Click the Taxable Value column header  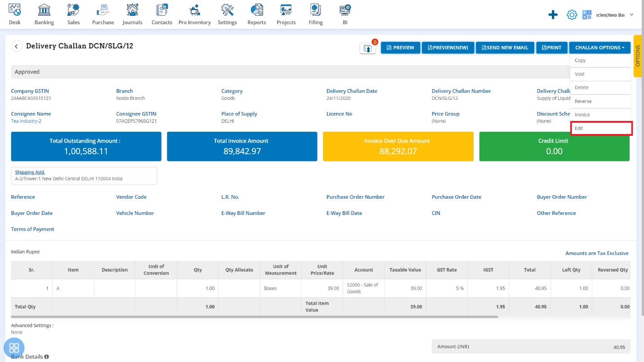(x=405, y=270)
